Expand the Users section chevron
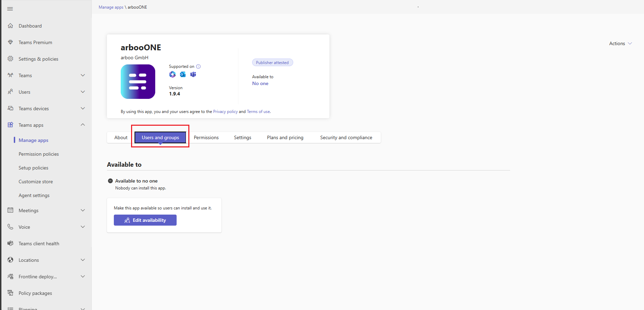This screenshot has width=644, height=310. 83,92
